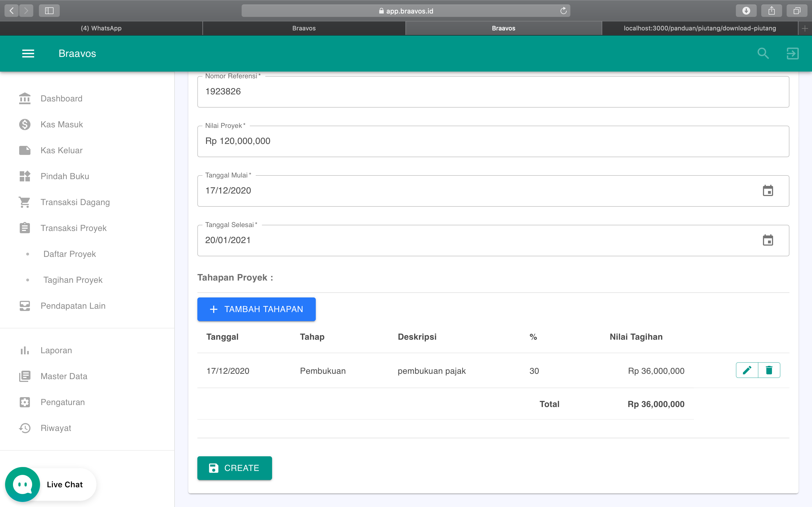
Task: Open Daftar Proyek submenu item
Action: tap(69, 254)
